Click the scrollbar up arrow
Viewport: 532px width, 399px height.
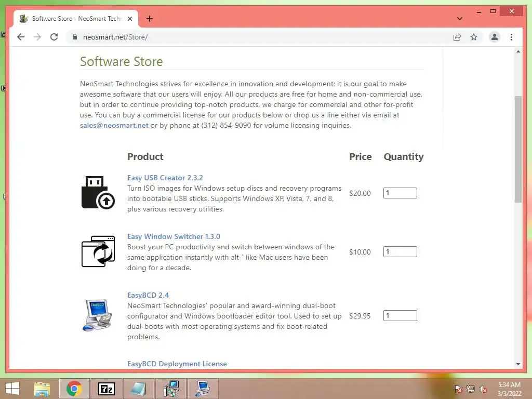point(518,51)
